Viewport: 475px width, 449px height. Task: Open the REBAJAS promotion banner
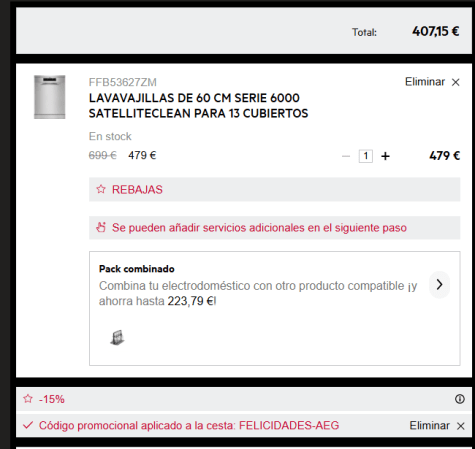point(274,189)
